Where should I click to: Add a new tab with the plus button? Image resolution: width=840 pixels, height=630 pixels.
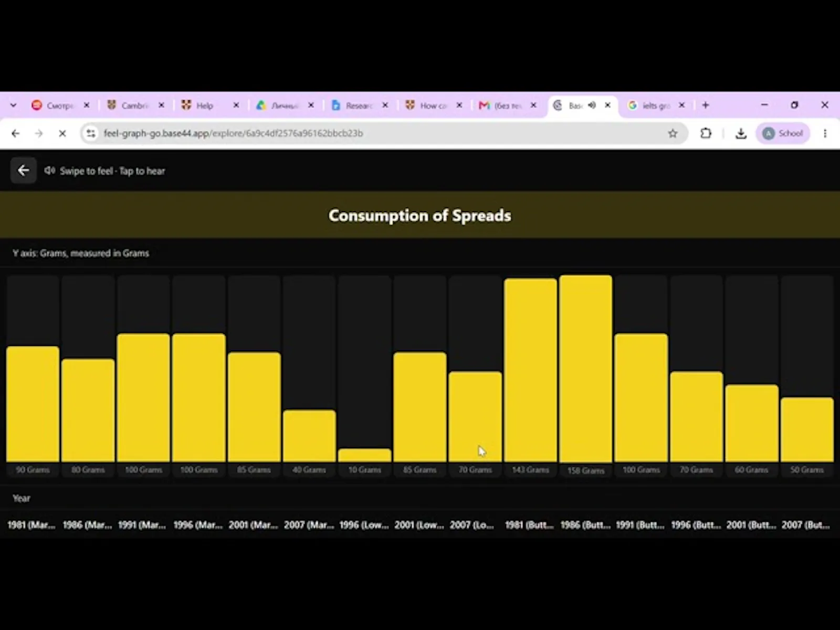(x=706, y=105)
